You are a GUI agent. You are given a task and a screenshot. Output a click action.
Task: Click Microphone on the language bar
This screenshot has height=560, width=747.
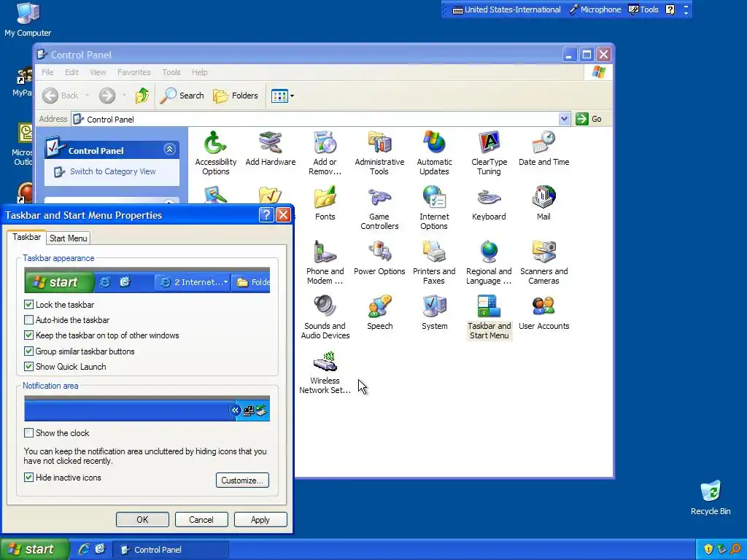pyautogui.click(x=595, y=9)
